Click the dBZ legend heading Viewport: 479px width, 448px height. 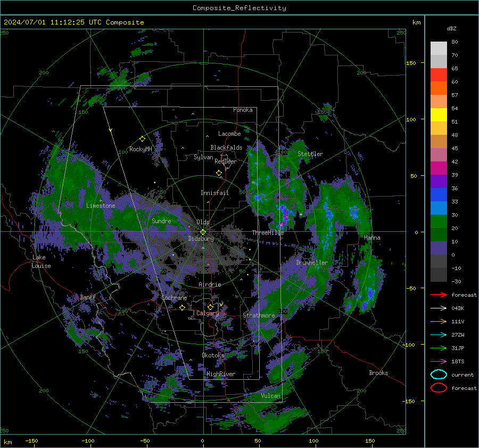tap(451, 28)
